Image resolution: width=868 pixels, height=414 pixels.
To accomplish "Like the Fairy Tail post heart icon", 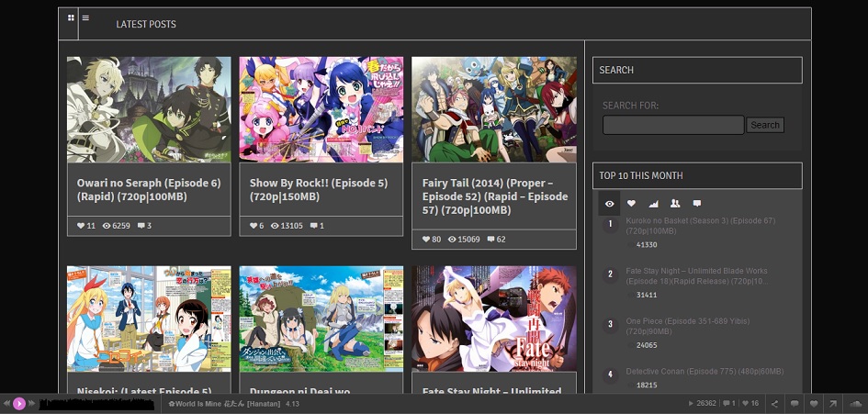I will [x=425, y=239].
